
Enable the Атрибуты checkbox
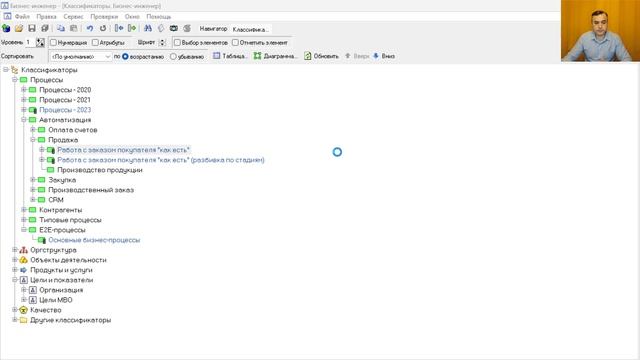point(95,42)
